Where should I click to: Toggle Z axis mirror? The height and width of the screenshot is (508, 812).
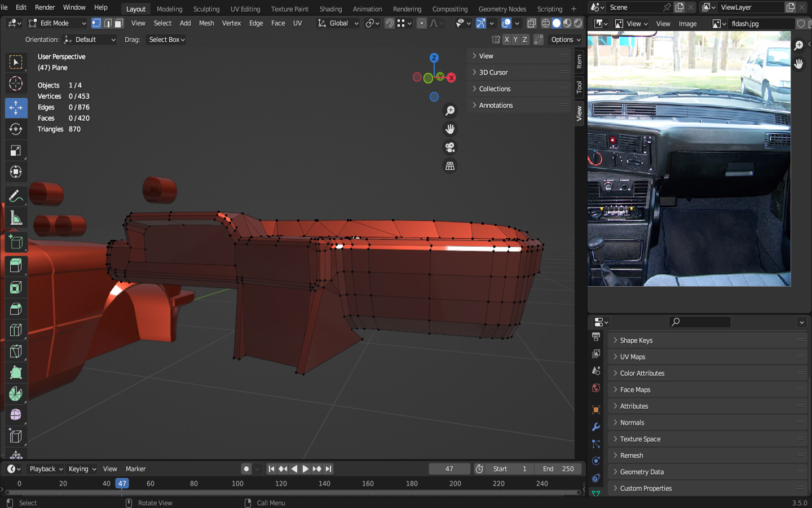524,40
